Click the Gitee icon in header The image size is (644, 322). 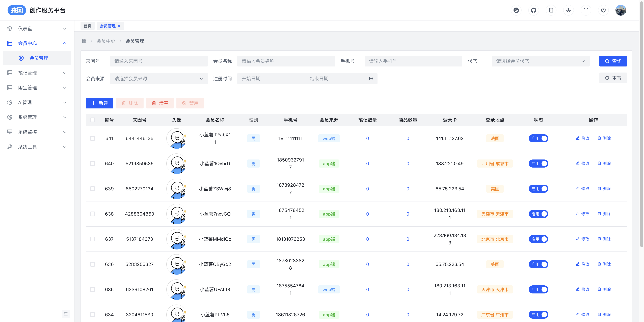(516, 10)
